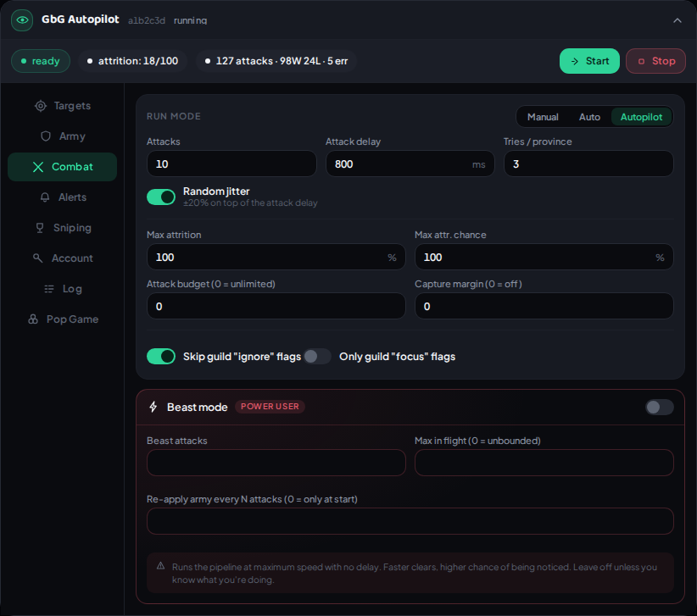Turn off Skip guild "ignore" flags
This screenshot has height=616, width=697.
(161, 356)
